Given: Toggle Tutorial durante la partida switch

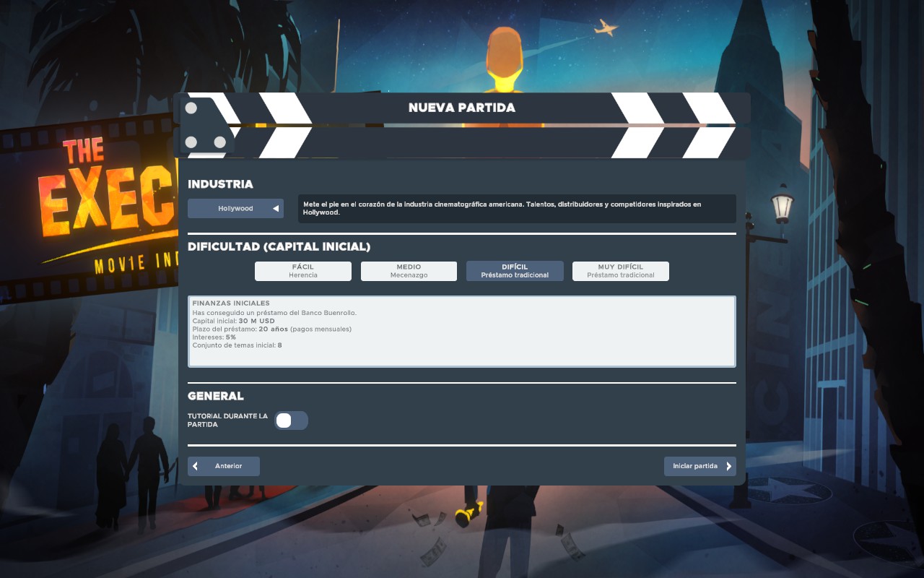Looking at the screenshot, I should 291,420.
